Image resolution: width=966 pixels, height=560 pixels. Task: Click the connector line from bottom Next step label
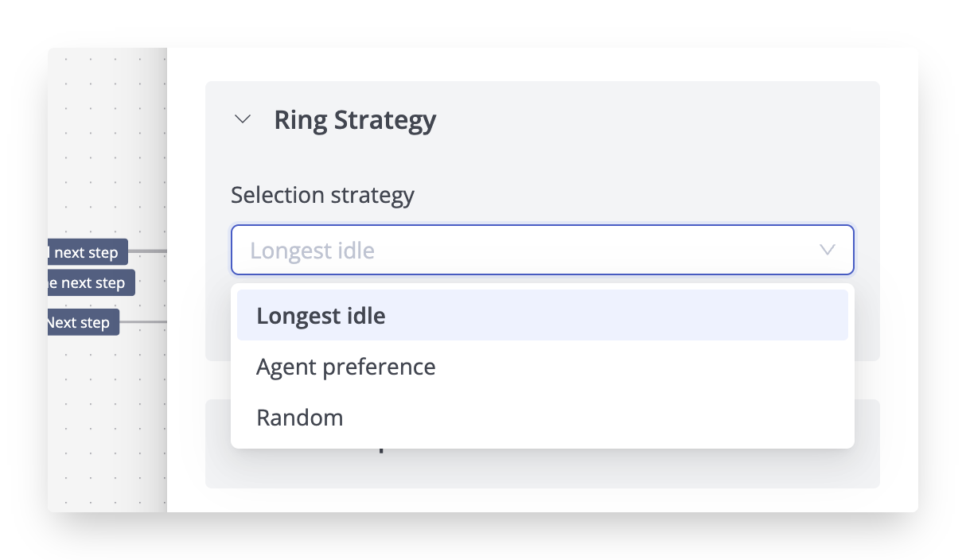pos(143,322)
